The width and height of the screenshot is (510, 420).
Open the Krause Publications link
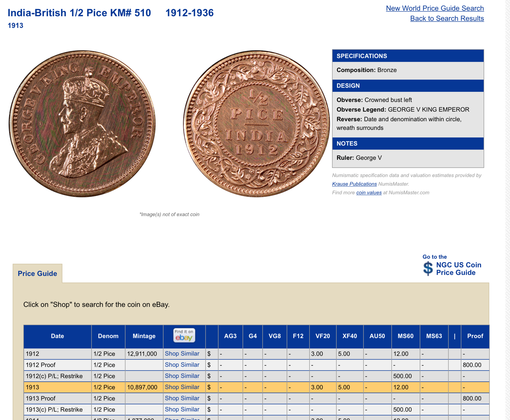tap(354, 184)
